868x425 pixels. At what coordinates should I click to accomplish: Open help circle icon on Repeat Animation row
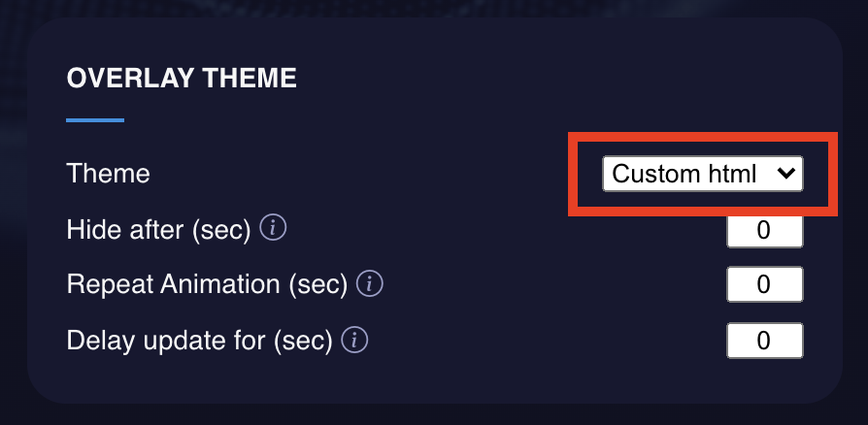click(369, 284)
